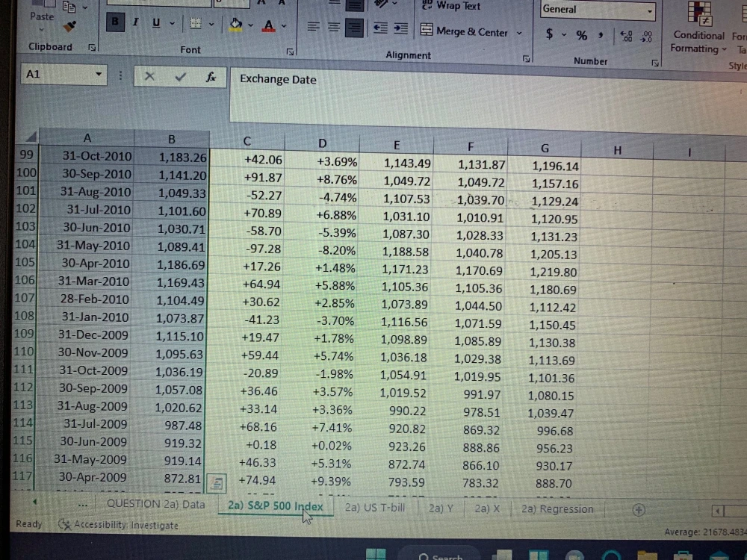Open the underline style dropdown arrow
Screen dimensions: 747x560
pos(172,23)
